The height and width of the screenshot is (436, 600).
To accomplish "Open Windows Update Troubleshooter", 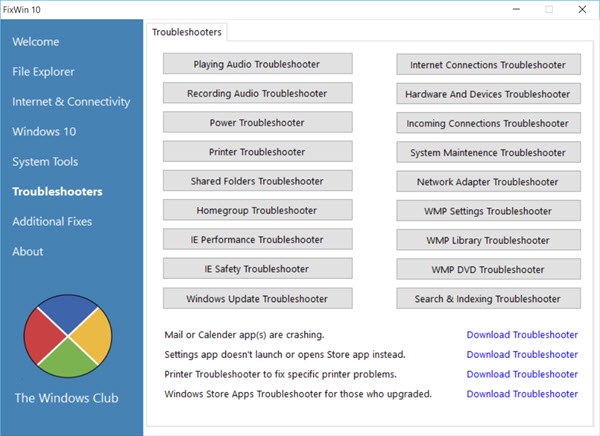I will click(258, 299).
